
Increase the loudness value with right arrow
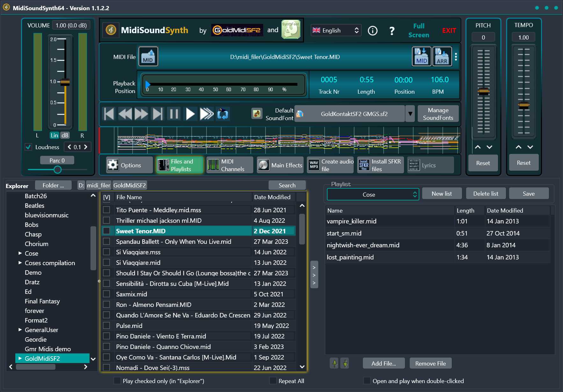point(85,147)
